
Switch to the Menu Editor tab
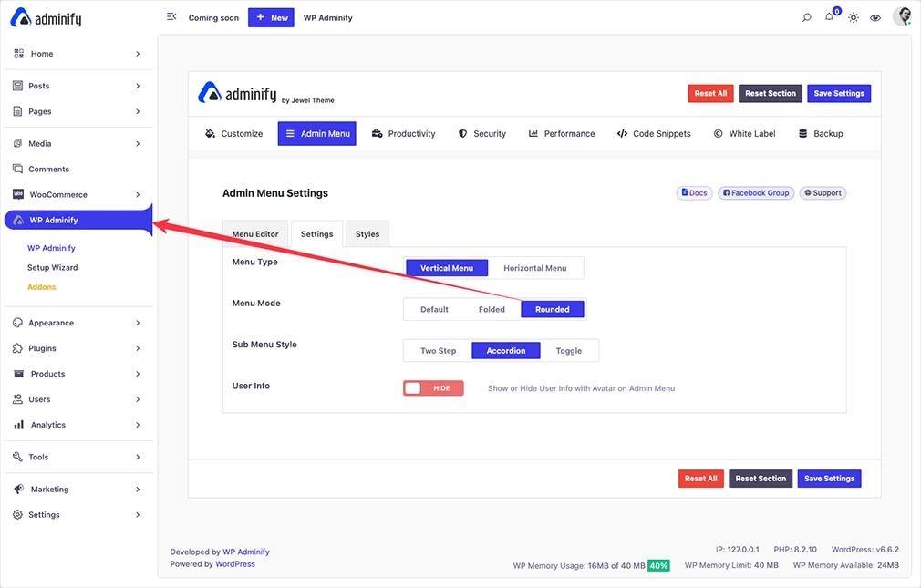coord(255,233)
